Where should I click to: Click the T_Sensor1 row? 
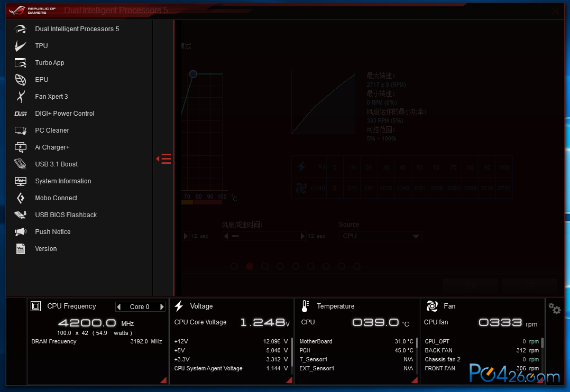coord(356,359)
